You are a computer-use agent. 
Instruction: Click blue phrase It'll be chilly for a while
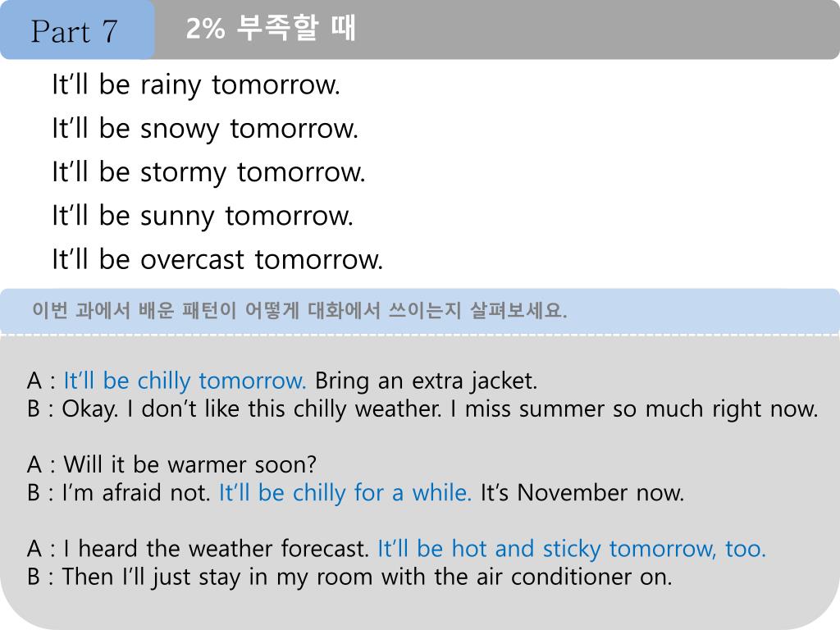coord(345,493)
